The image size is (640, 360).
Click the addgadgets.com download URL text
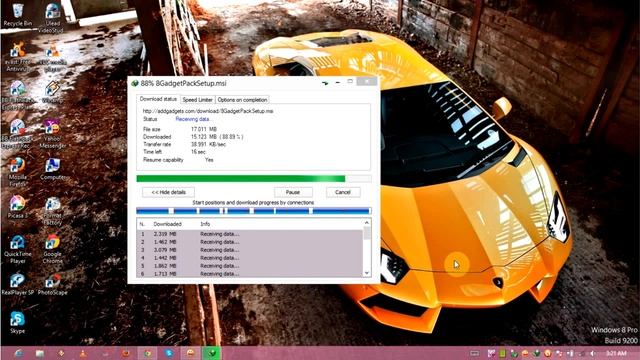click(x=208, y=111)
